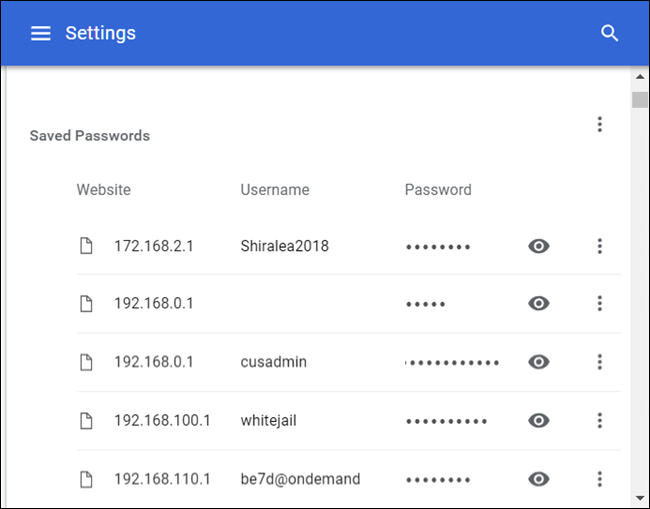Open the 192.168.100.1 website link

tap(162, 421)
